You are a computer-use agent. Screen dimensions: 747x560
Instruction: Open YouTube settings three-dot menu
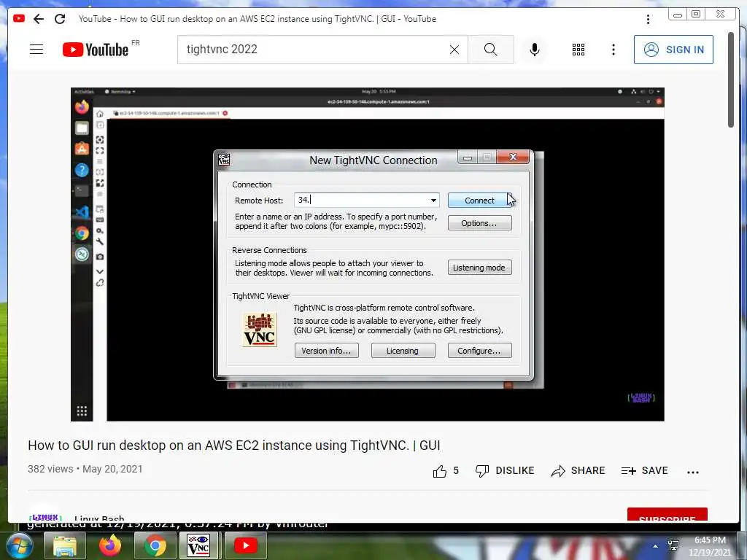coord(613,50)
